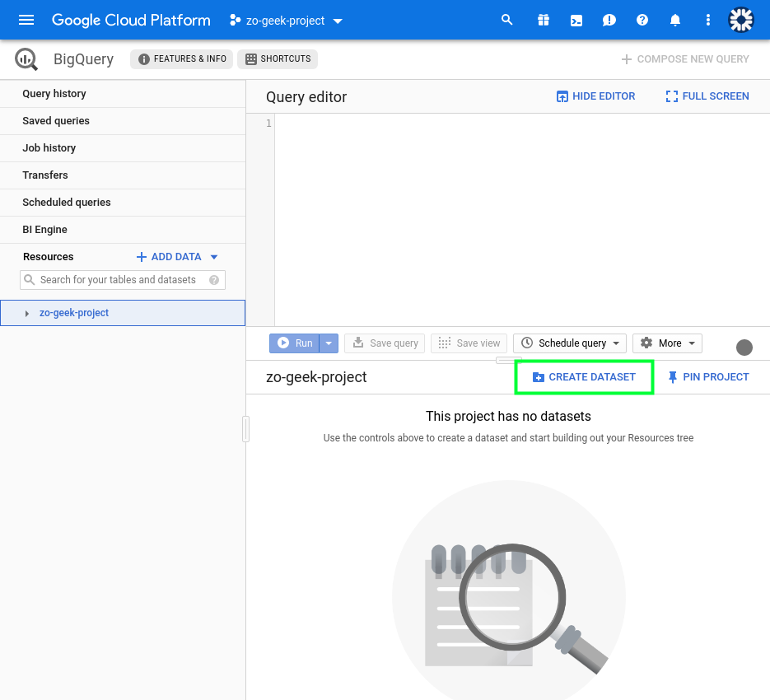Click FEATURES & INFO button
This screenshot has width=770, height=700.
tap(182, 59)
